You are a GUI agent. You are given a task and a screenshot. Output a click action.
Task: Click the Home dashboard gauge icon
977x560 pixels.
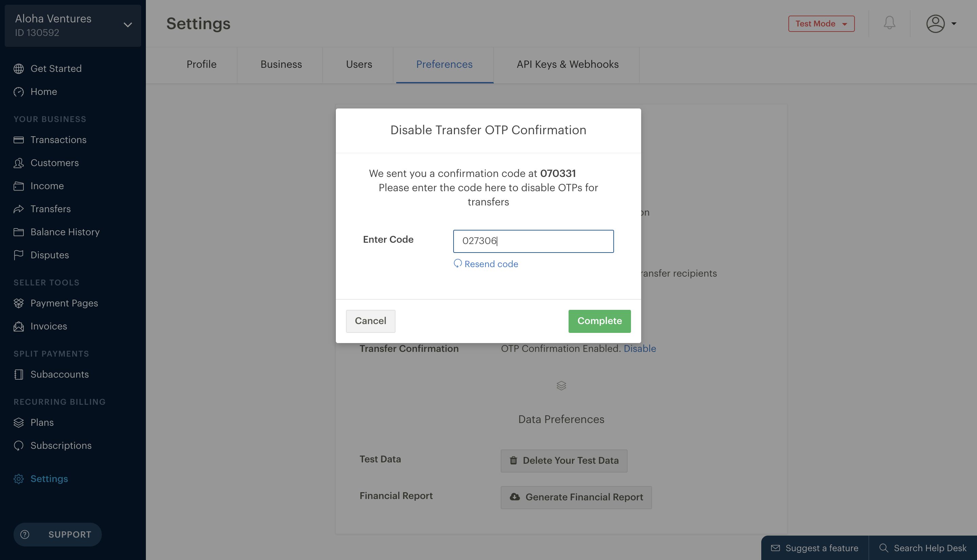click(x=18, y=92)
